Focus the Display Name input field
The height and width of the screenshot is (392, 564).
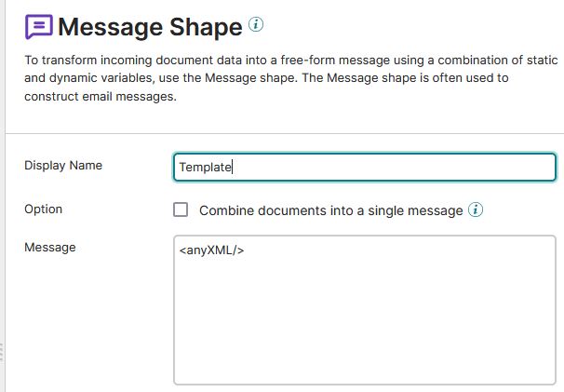365,167
